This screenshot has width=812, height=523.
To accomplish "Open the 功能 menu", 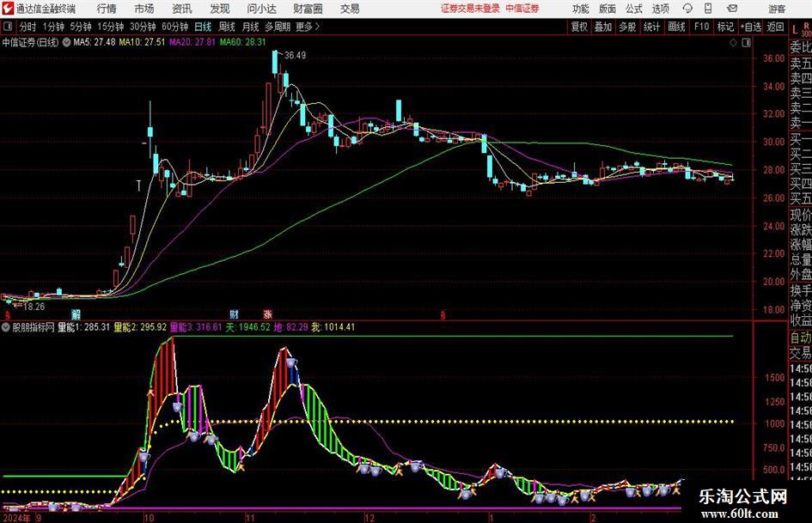I will coord(581,9).
